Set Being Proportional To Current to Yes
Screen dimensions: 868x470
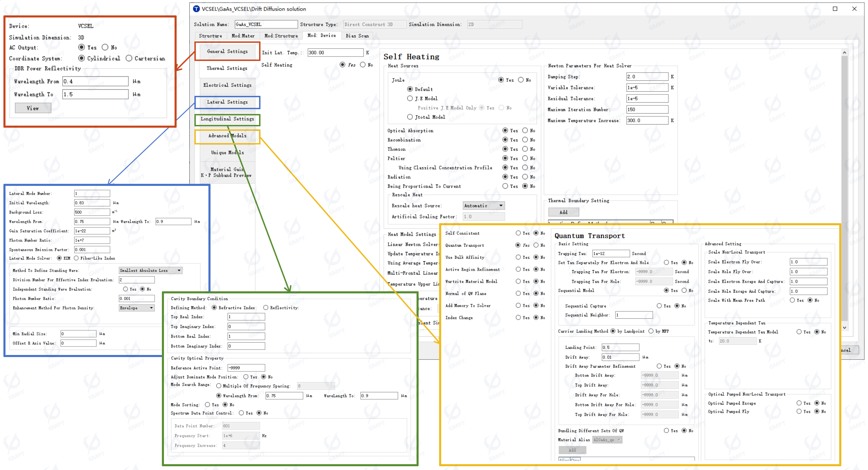[505, 186]
